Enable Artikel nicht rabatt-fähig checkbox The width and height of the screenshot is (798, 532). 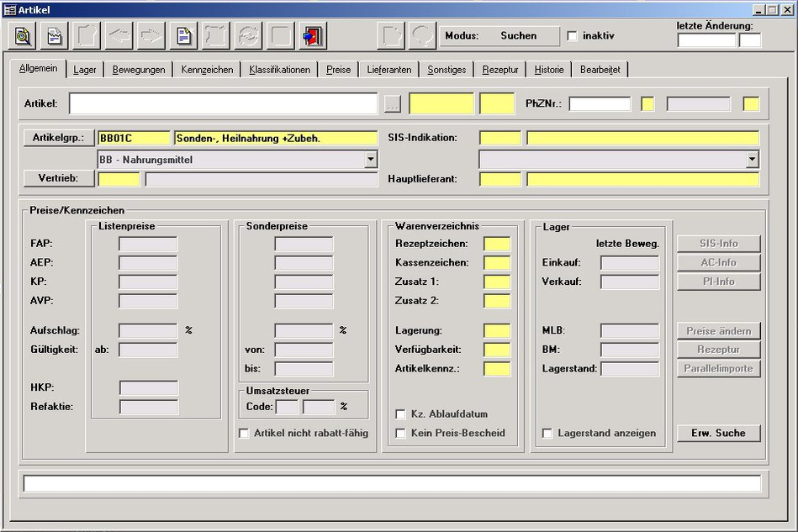(245, 434)
